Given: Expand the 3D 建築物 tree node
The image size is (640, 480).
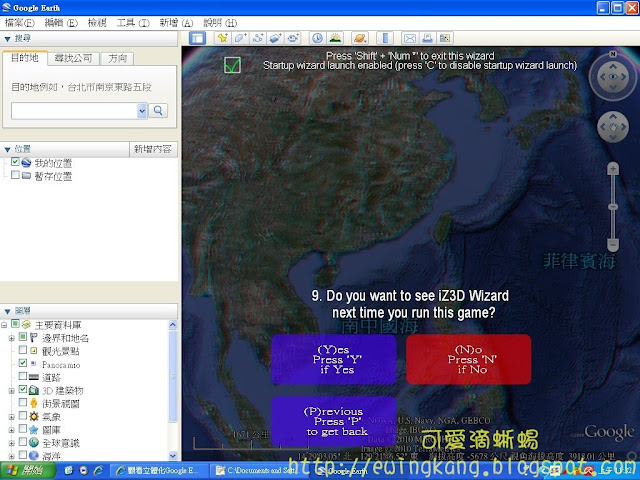Looking at the screenshot, I should pyautogui.click(x=11, y=391).
